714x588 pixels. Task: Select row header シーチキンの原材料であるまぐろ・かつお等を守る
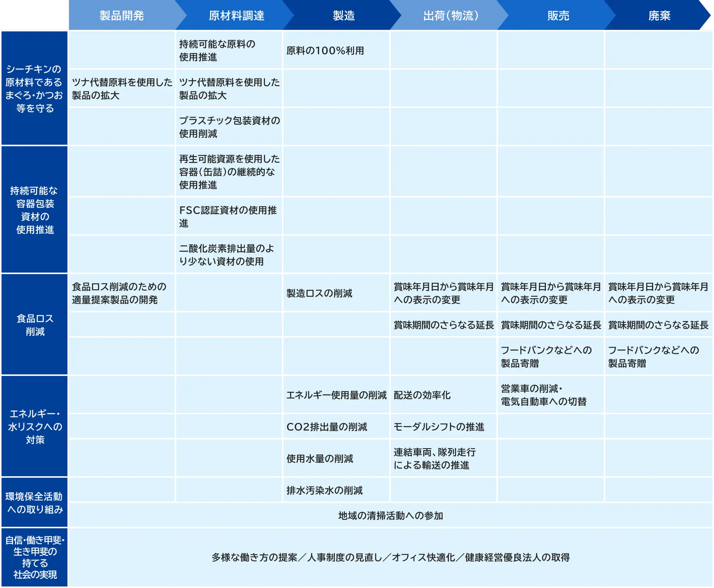pyautogui.click(x=34, y=88)
